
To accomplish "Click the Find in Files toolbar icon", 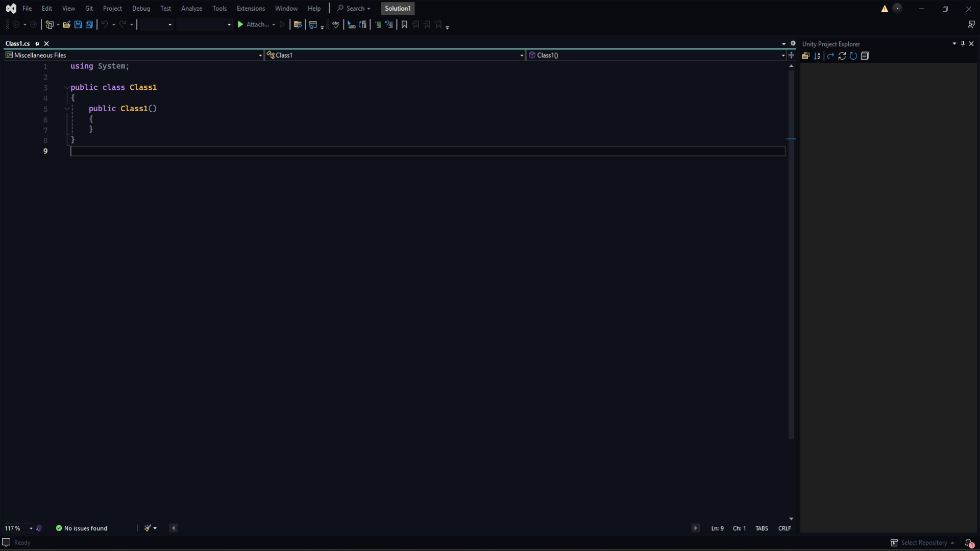I will (298, 24).
